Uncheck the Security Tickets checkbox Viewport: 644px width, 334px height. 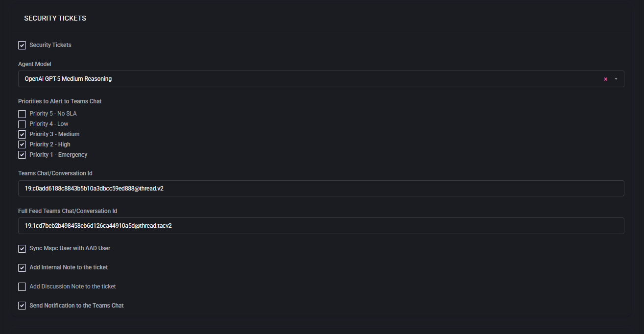point(22,46)
